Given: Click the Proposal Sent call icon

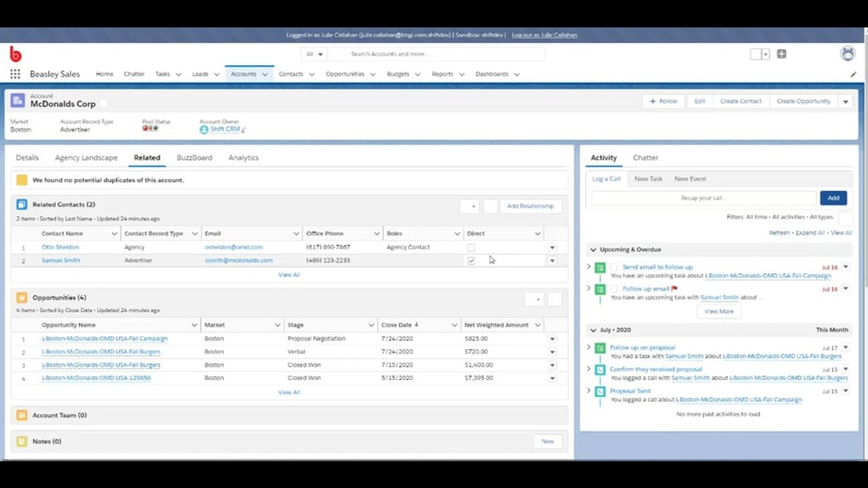Looking at the screenshot, I should 600,391.
